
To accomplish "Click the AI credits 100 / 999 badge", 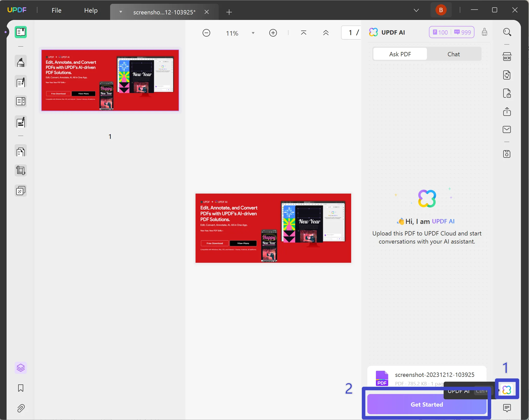I will pos(452,32).
